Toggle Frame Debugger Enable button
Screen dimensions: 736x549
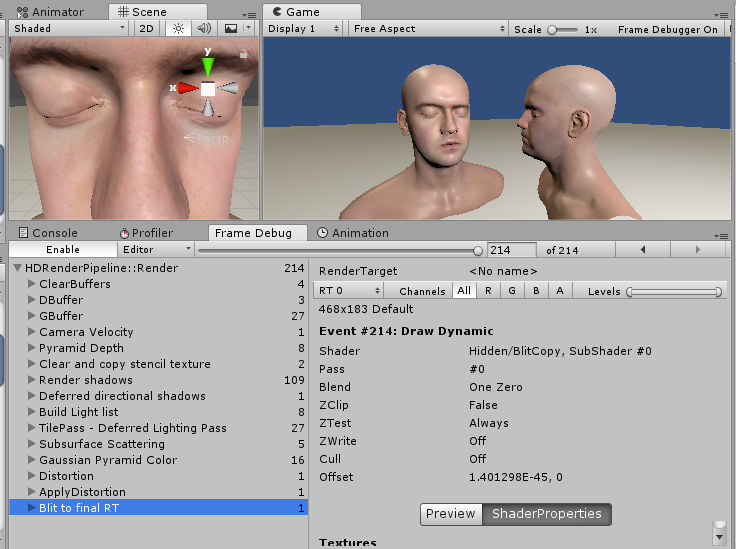63,250
